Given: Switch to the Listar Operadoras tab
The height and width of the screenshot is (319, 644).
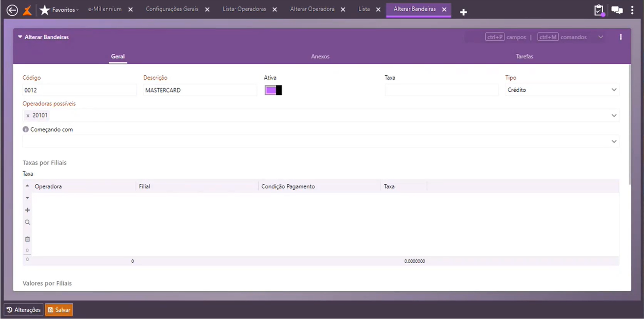Looking at the screenshot, I should tap(245, 9).
